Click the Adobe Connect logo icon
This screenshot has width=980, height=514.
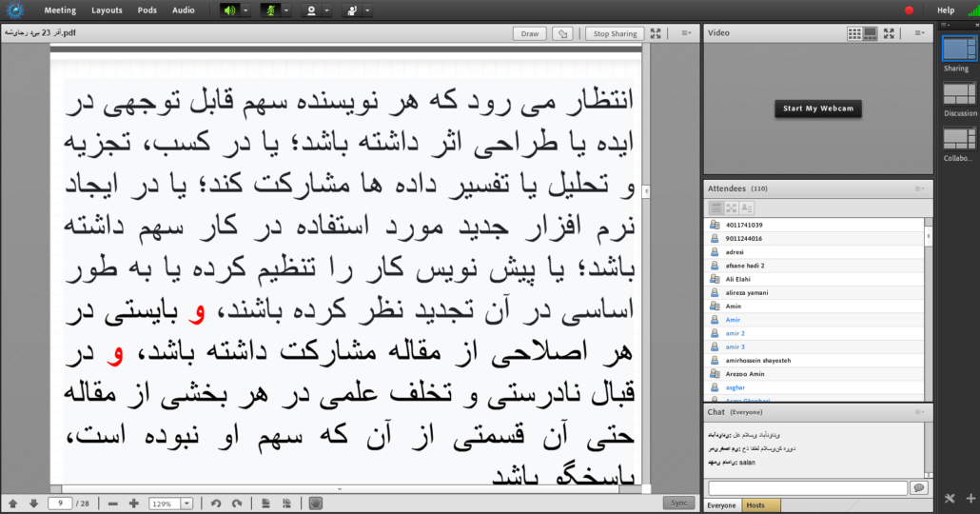[14, 10]
